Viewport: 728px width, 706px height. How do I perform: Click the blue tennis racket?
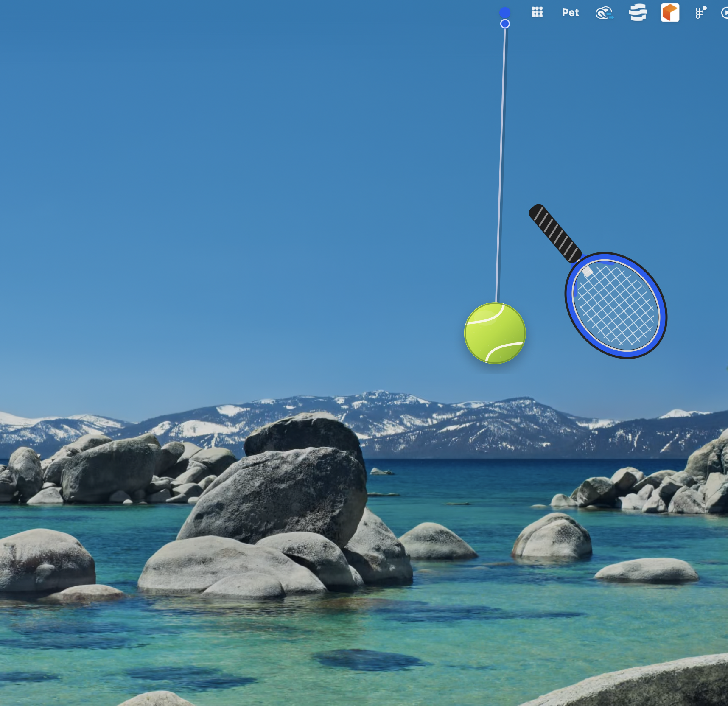coord(599,281)
